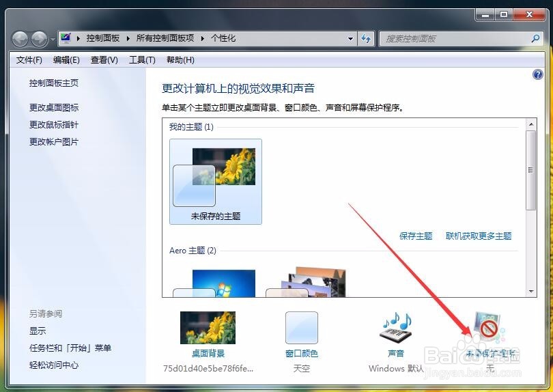
Task: Click the screen saver icon
Action: tap(489, 328)
